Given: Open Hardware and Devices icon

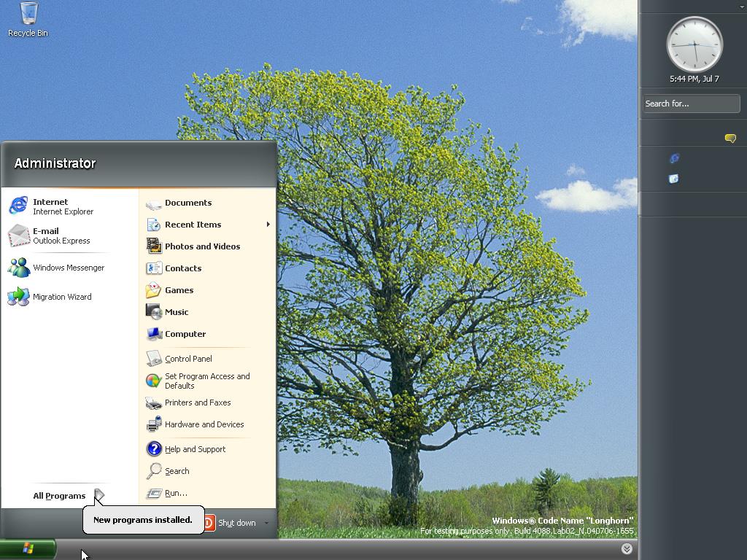Looking at the screenshot, I should pos(153,424).
